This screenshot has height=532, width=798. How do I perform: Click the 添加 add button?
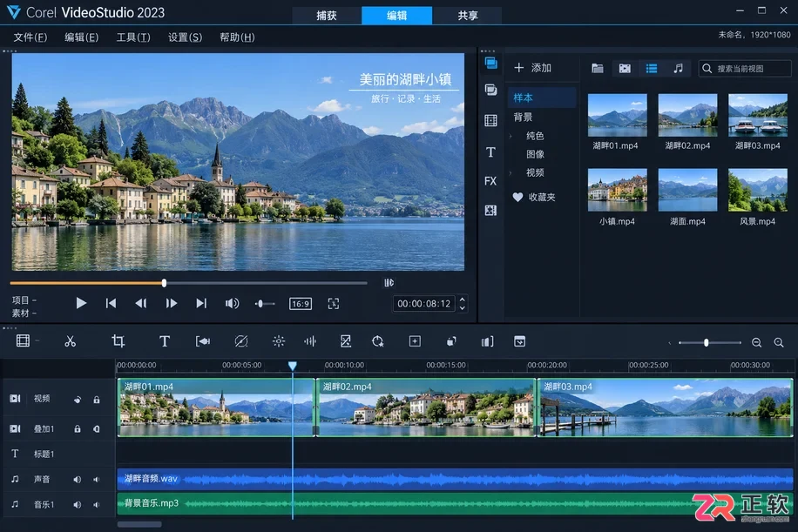point(533,68)
